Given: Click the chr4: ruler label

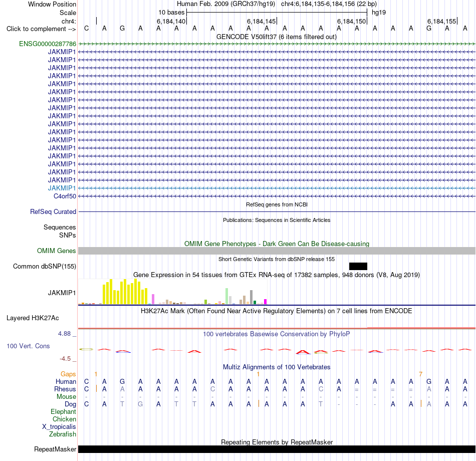Looking at the screenshot, I should click(x=69, y=21).
